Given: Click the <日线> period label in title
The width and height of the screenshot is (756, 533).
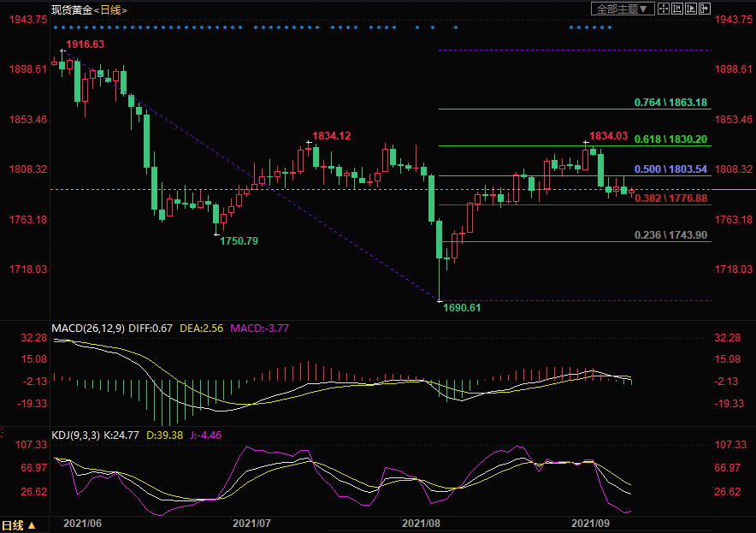Looking at the screenshot, I should pos(110,10).
